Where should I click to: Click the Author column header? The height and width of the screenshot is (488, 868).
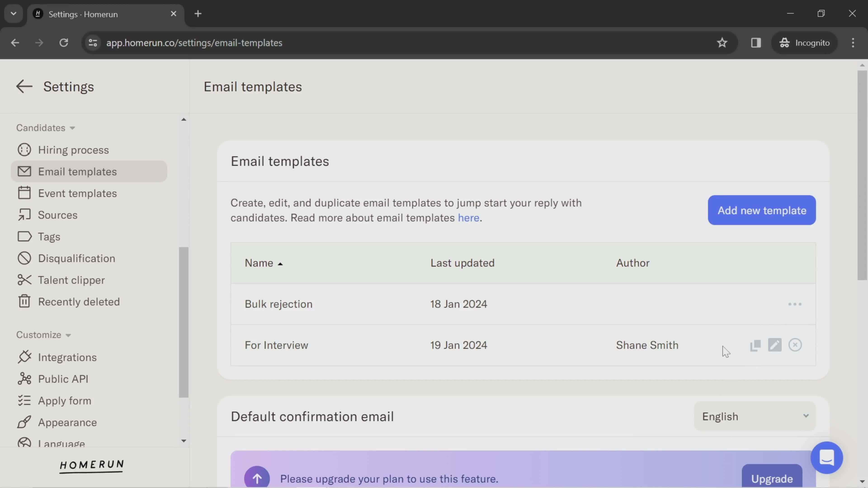(632, 263)
